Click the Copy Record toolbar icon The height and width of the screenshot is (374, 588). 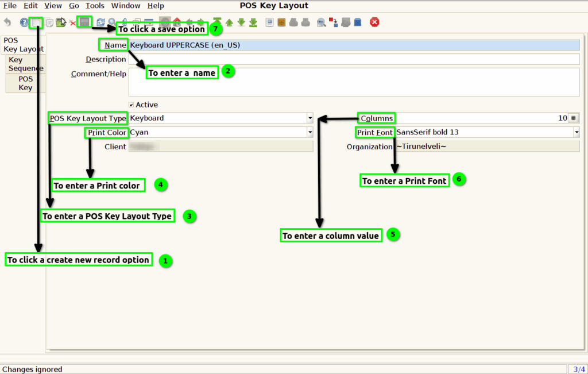pos(49,22)
